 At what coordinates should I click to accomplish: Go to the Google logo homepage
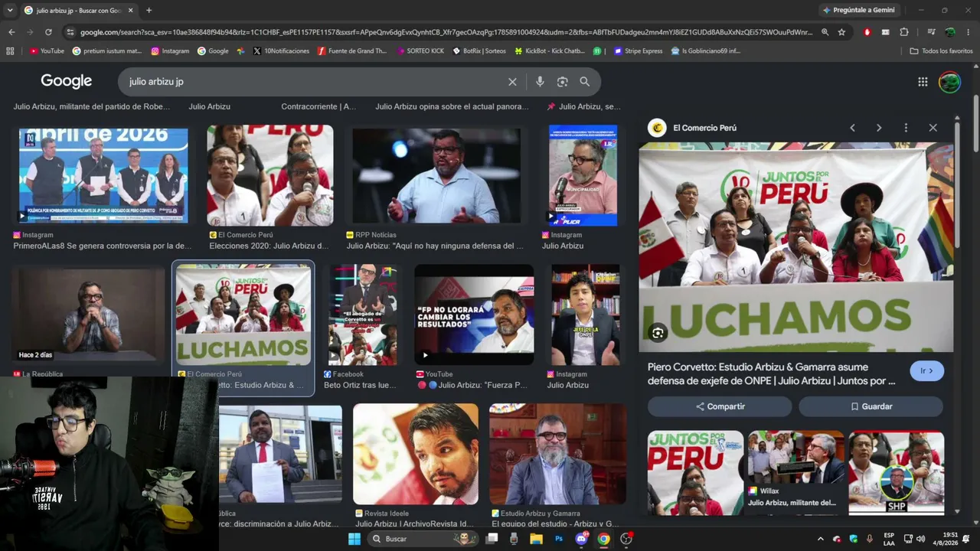click(67, 81)
